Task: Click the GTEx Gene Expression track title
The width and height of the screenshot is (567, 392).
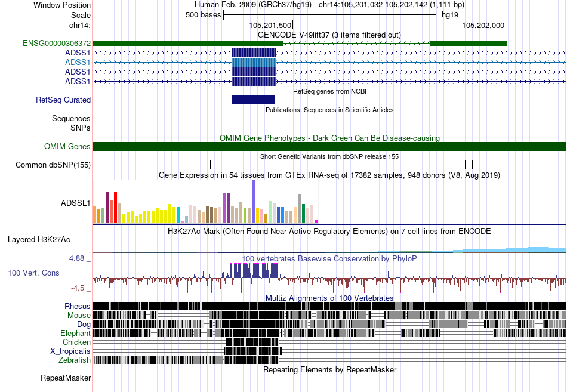Action: (329, 175)
